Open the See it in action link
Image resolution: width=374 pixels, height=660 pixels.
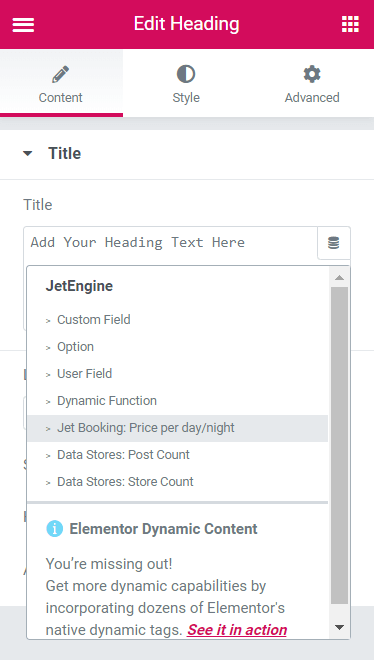(237, 630)
